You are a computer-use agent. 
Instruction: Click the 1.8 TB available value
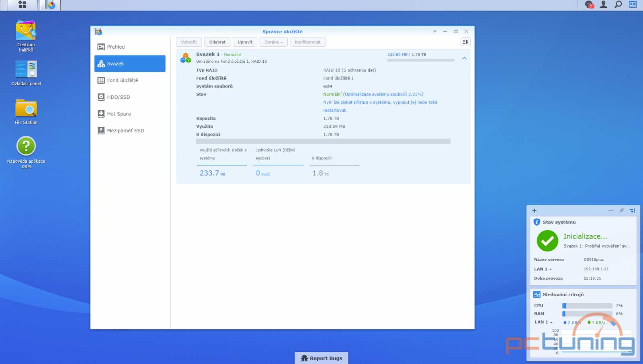click(320, 173)
